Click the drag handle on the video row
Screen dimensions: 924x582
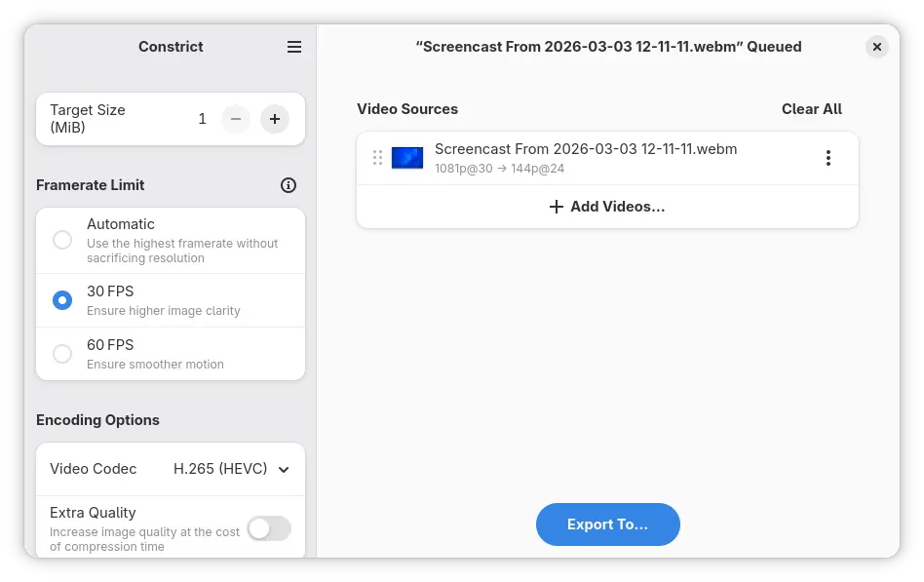[377, 158]
